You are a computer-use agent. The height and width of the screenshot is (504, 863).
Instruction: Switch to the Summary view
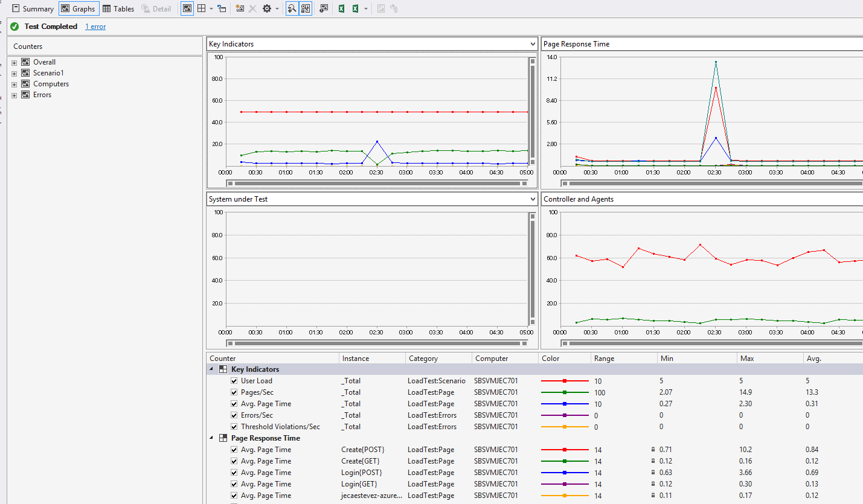point(33,9)
